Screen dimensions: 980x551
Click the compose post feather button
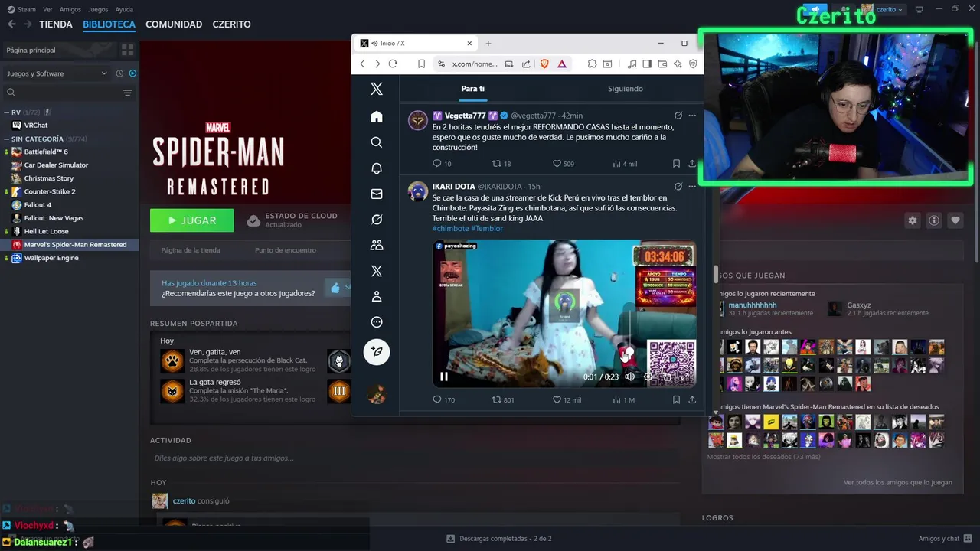click(x=376, y=352)
